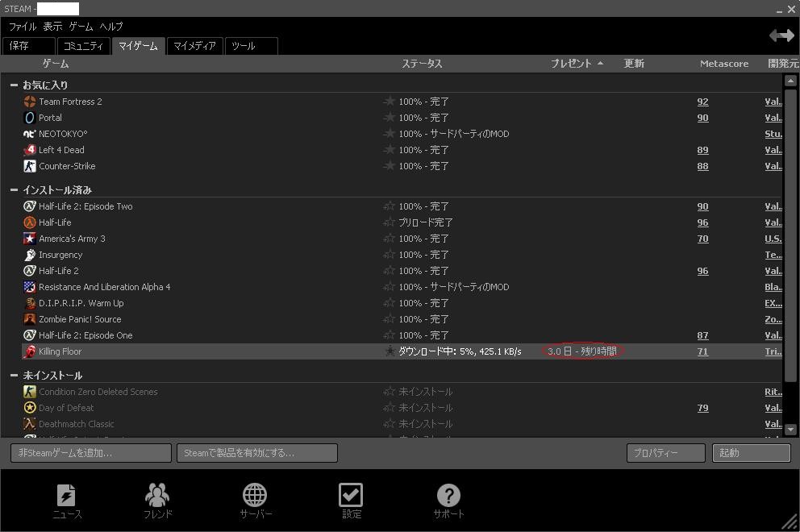Click the Half-Life 2: Episode Two icon
800x532 pixels.
click(x=30, y=206)
